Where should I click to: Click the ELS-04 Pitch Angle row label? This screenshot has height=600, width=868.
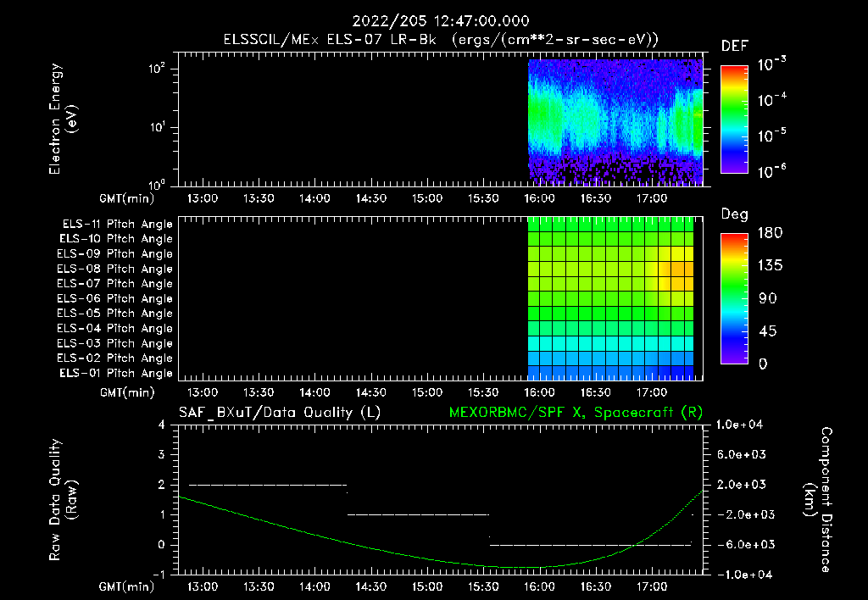[114, 328]
